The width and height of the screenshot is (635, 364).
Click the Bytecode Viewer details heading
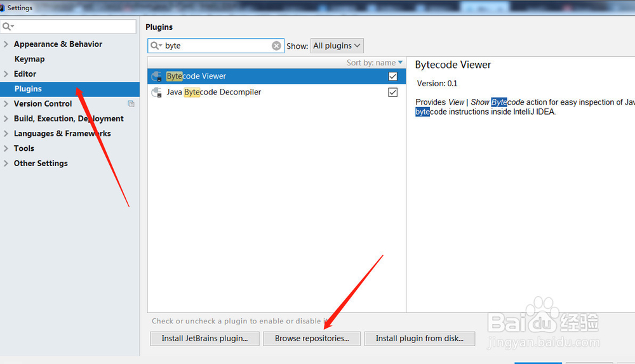(x=453, y=65)
